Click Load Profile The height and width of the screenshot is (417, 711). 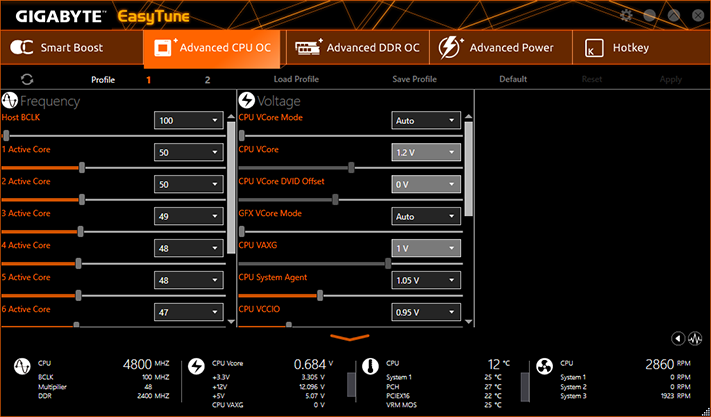pyautogui.click(x=296, y=79)
